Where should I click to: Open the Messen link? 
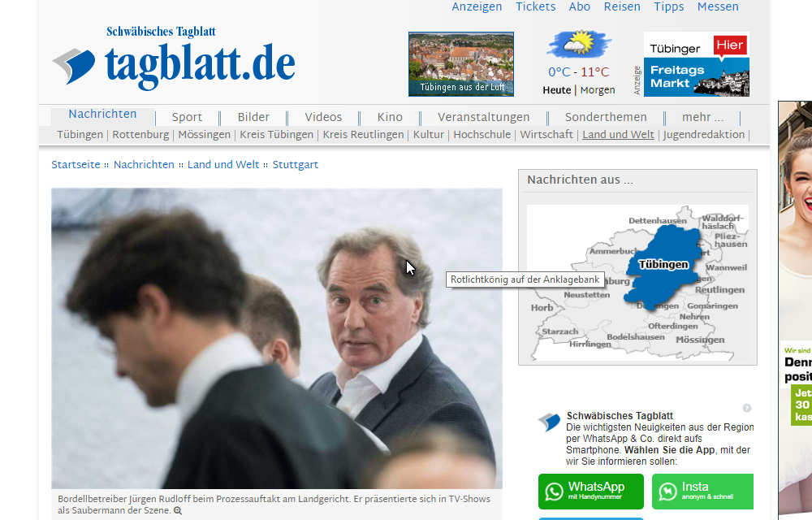pyautogui.click(x=718, y=6)
